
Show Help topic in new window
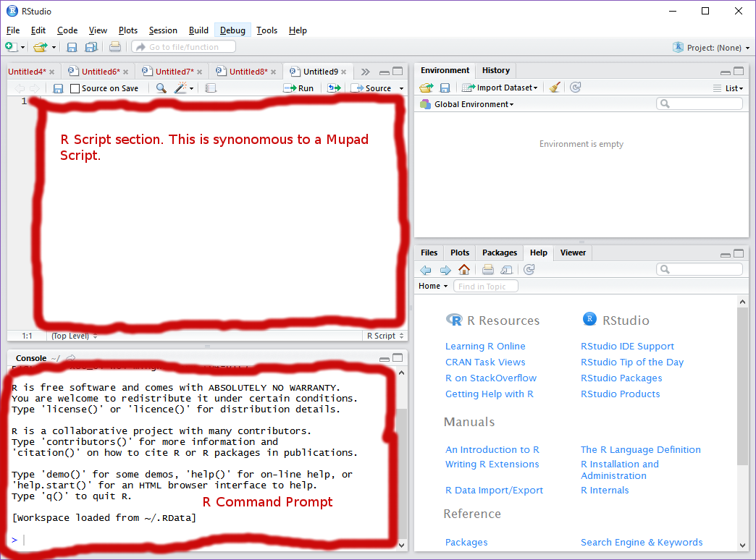507,270
